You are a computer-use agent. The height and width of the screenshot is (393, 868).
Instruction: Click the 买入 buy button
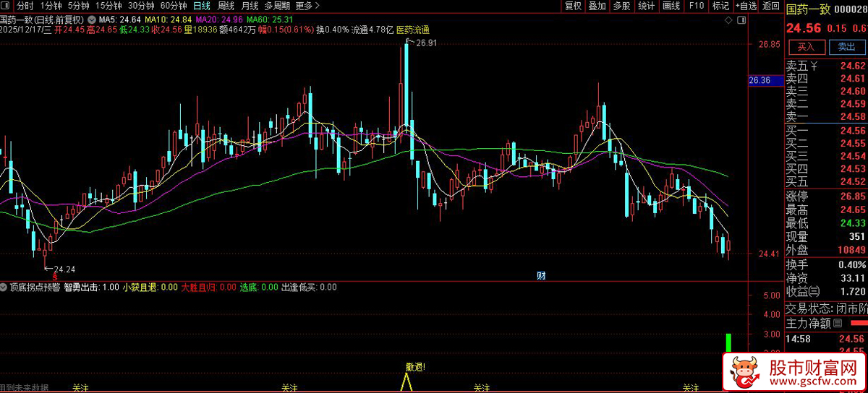807,47
